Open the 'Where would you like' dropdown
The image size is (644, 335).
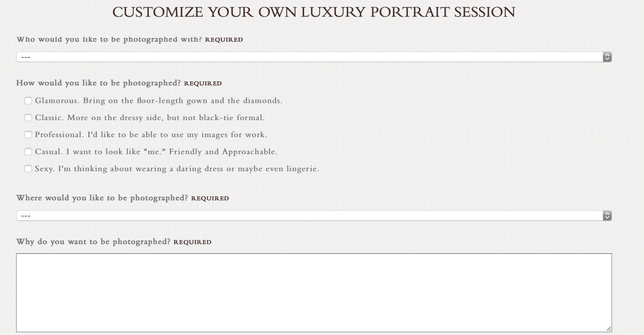314,216
